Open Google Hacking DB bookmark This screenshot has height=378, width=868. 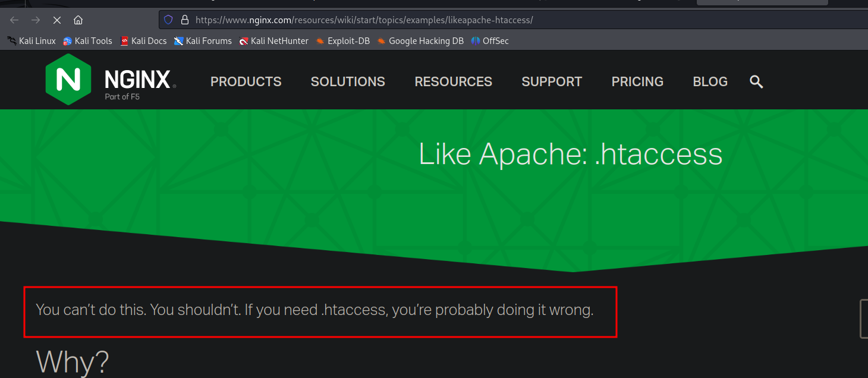(420, 41)
